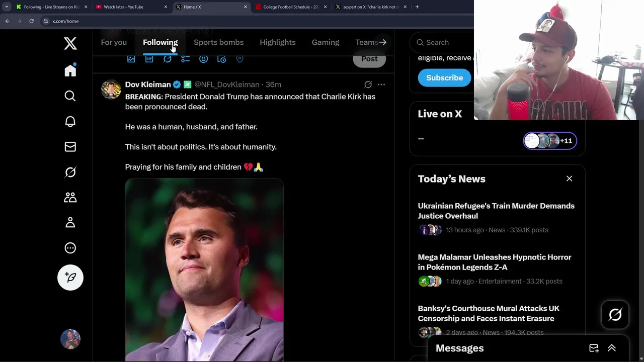644x362 pixels.
Task: Switch to the For you tab
Action: pyautogui.click(x=114, y=42)
